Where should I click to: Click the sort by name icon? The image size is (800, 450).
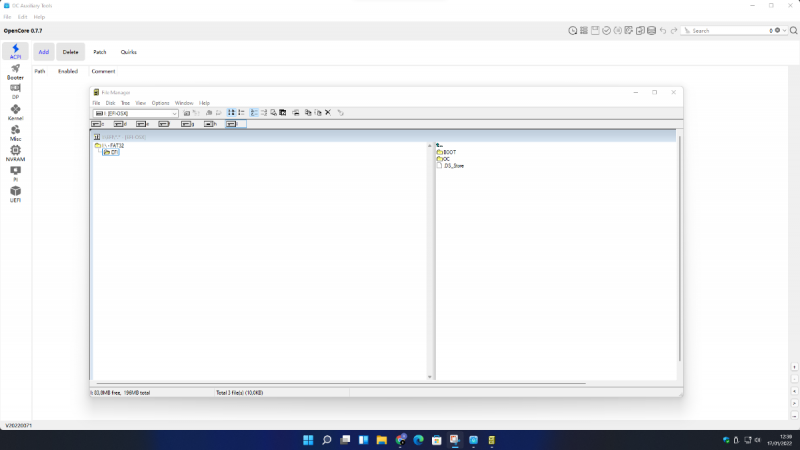pos(254,113)
